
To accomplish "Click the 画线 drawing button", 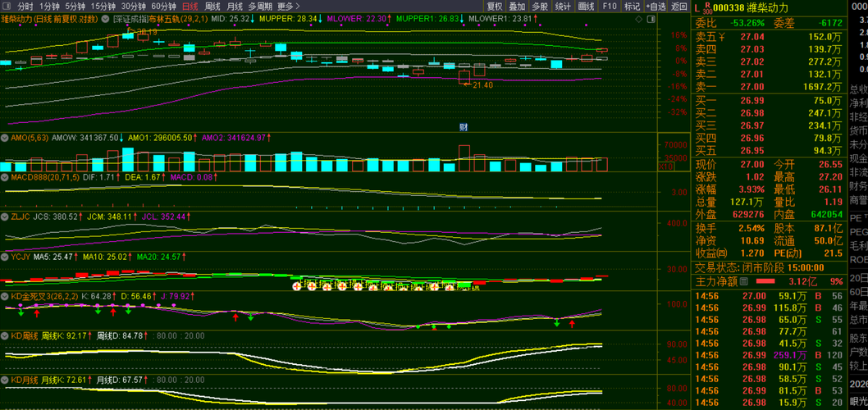I will [x=586, y=7].
